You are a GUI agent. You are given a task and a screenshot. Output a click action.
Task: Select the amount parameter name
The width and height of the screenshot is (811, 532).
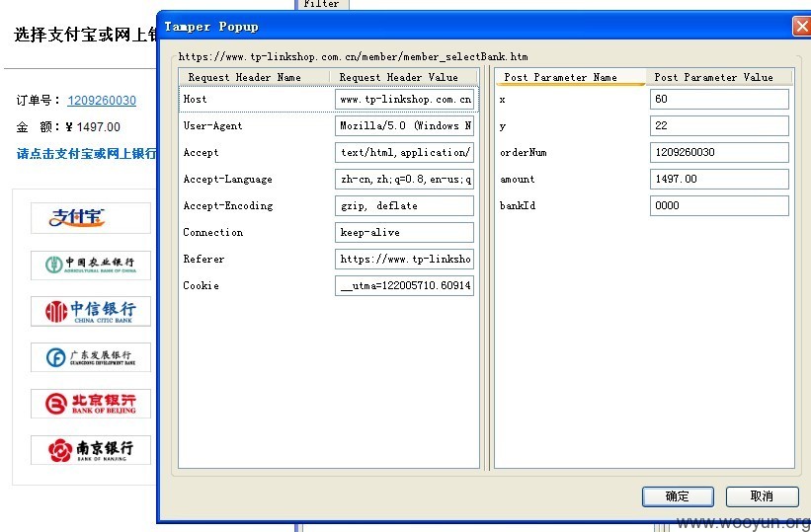click(518, 179)
